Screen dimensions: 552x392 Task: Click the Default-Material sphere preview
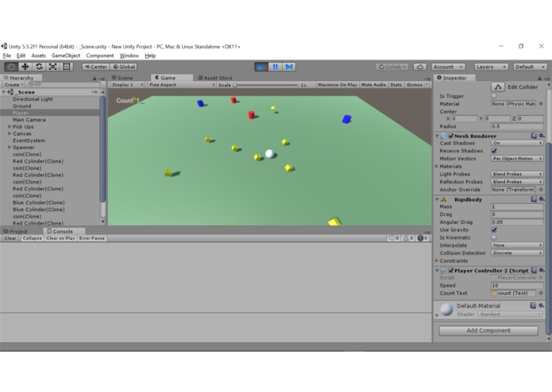446,309
